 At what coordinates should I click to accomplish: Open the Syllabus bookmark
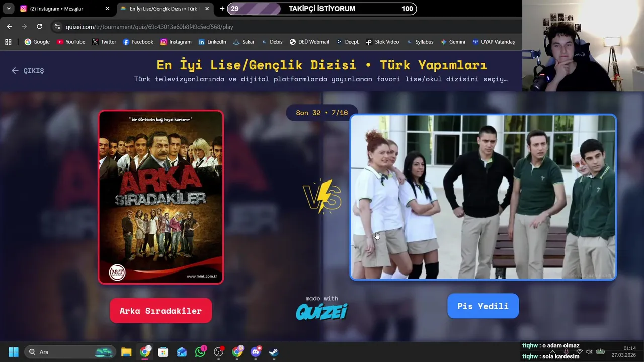(x=420, y=42)
